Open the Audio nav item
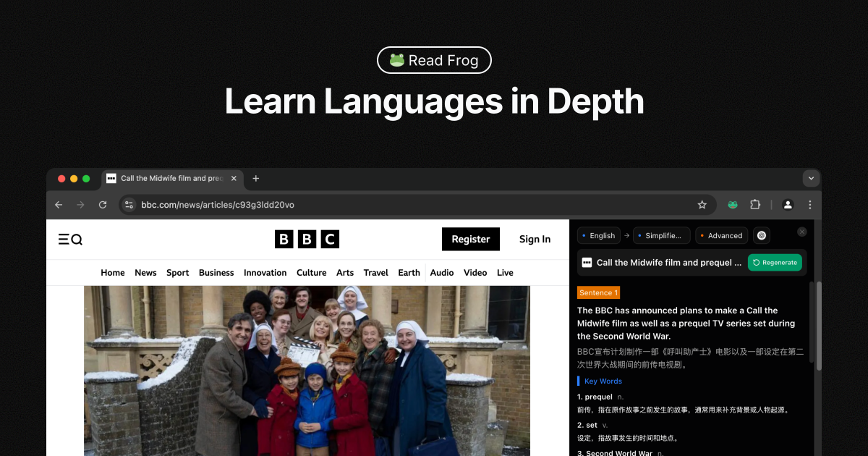The height and width of the screenshot is (456, 868). [x=442, y=273]
